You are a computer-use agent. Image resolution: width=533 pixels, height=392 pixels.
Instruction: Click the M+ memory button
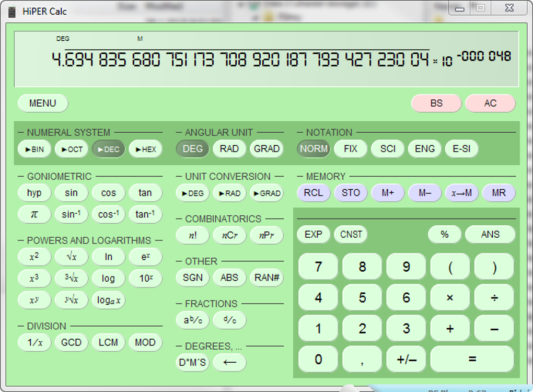tap(388, 193)
